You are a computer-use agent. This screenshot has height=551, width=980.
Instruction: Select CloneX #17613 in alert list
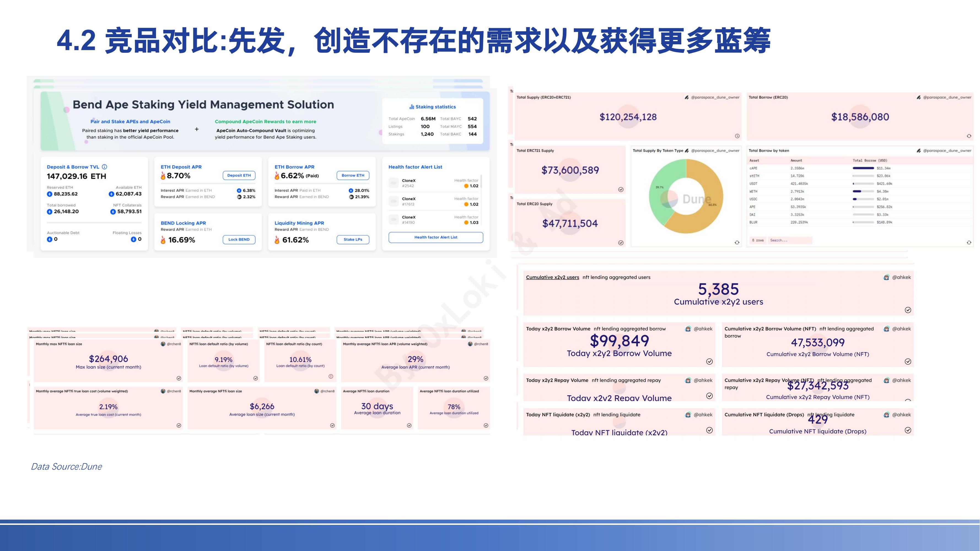(434, 202)
